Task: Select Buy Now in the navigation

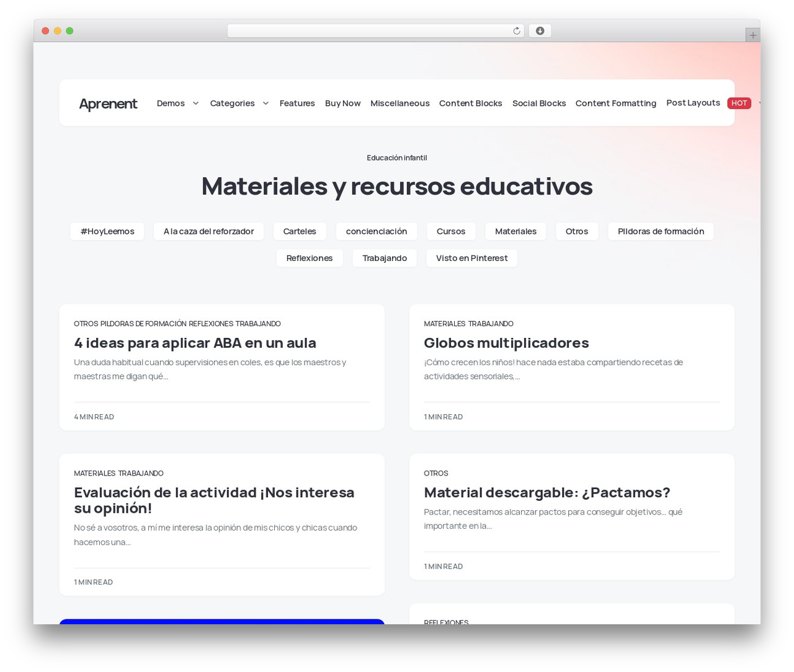Action: click(342, 104)
